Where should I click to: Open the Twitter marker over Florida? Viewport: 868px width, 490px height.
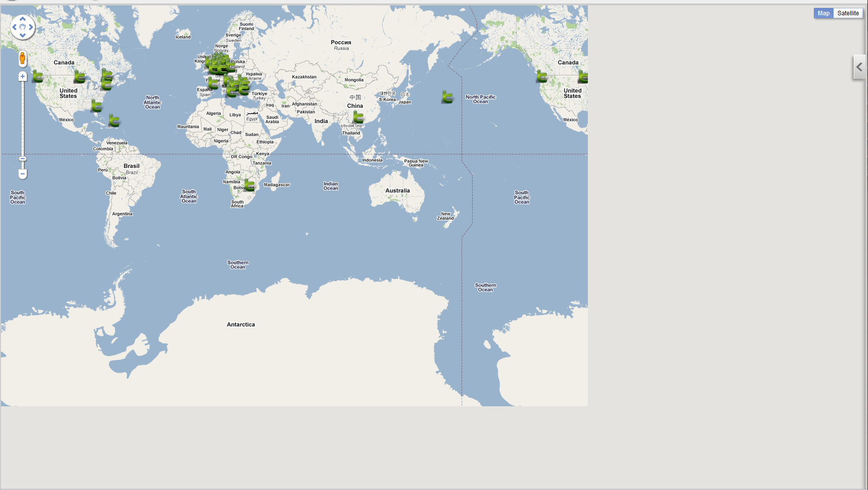(x=96, y=105)
